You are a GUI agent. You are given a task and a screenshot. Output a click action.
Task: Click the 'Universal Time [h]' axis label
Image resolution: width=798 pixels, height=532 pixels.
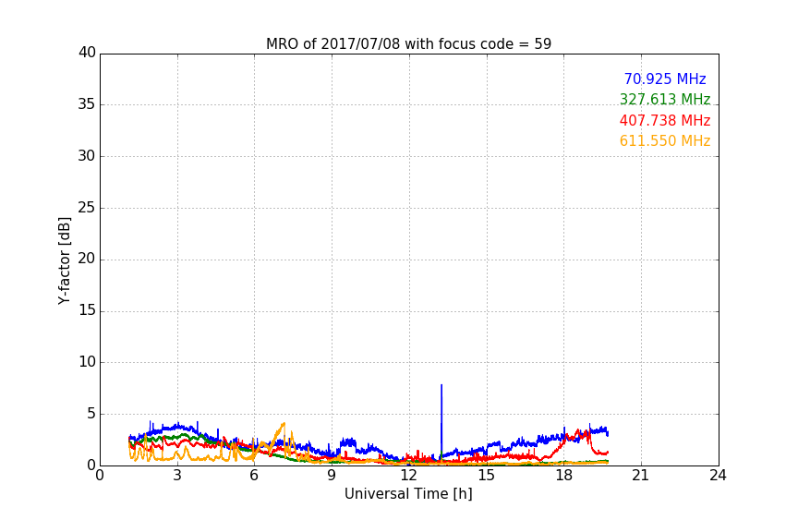(408, 494)
